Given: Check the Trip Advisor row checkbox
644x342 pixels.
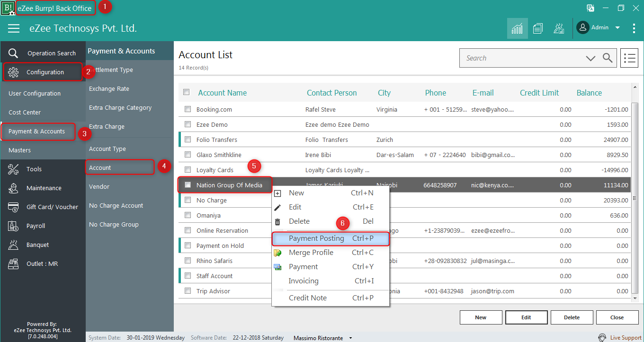Looking at the screenshot, I should coord(188,291).
